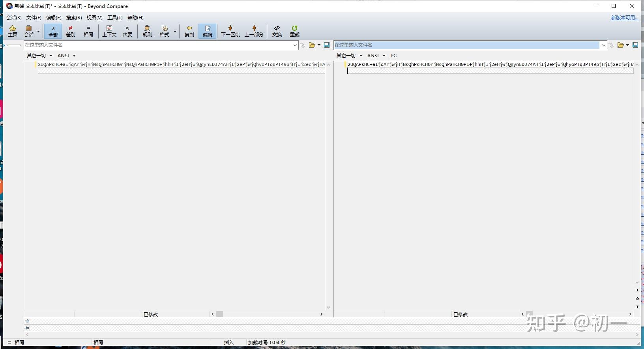Open the 规则 rules icon
The image size is (644, 349).
147,31
